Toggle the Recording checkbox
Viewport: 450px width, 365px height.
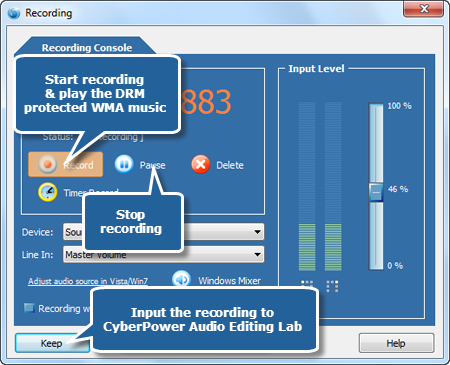(29, 308)
